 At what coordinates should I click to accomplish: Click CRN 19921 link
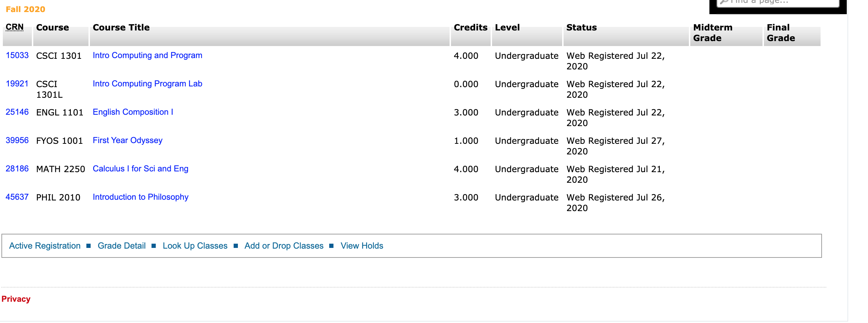pyautogui.click(x=17, y=84)
